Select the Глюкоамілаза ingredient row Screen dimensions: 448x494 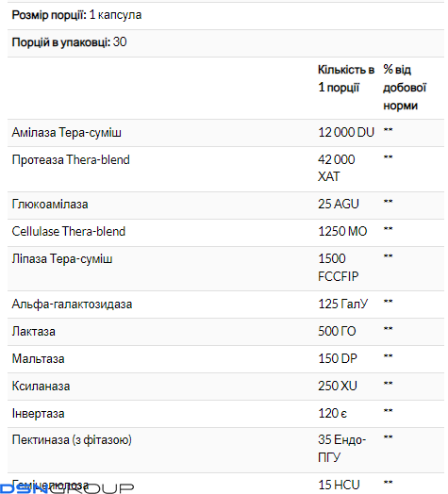click(225, 206)
